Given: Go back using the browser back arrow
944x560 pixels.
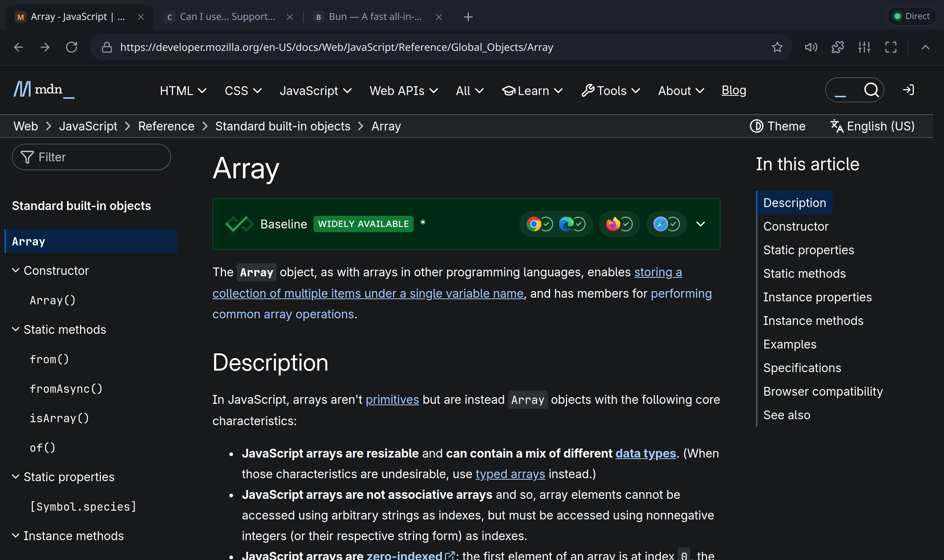Looking at the screenshot, I should pyautogui.click(x=18, y=47).
